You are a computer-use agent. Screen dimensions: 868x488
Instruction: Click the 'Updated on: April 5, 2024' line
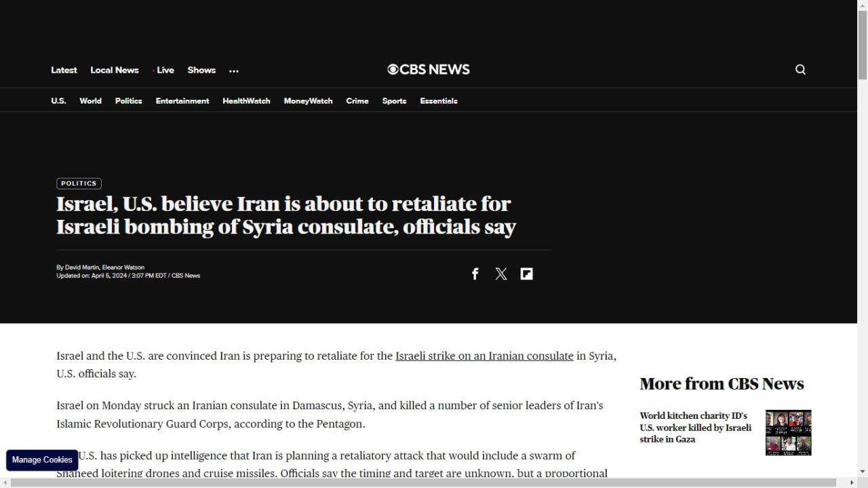(x=128, y=276)
